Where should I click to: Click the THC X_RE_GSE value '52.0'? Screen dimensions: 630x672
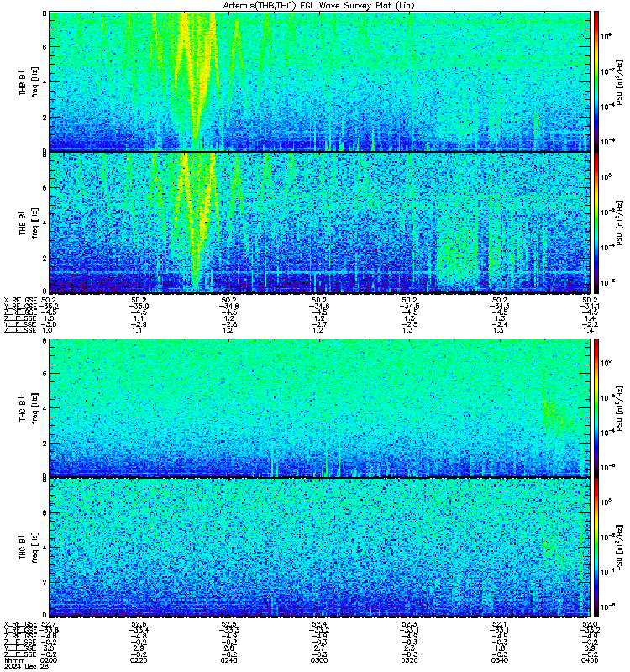click(x=590, y=624)
